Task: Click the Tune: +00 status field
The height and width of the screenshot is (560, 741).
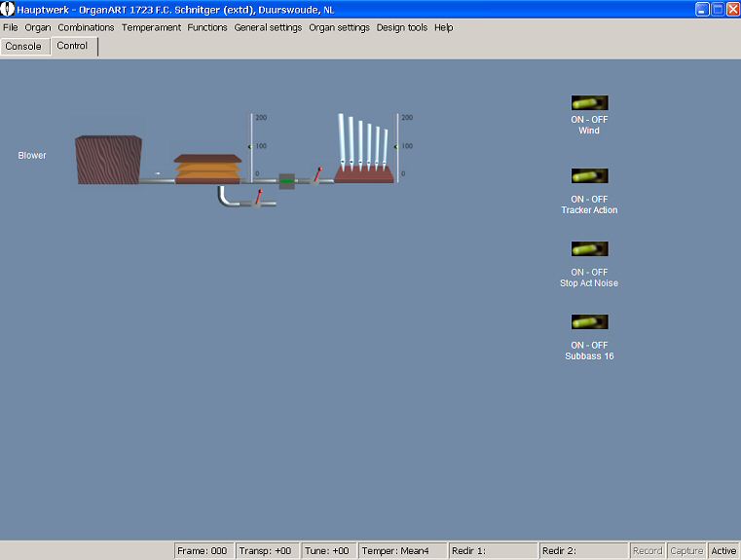Action: tap(328, 550)
